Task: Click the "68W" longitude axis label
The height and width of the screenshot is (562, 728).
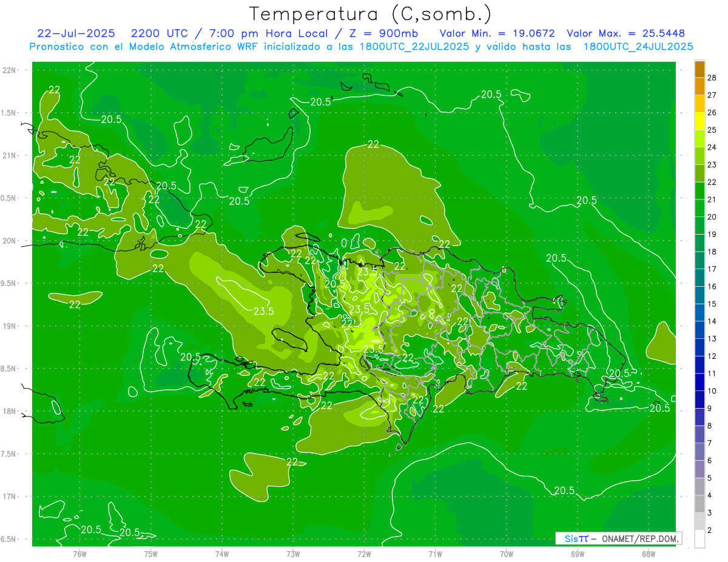Action: 649,554
